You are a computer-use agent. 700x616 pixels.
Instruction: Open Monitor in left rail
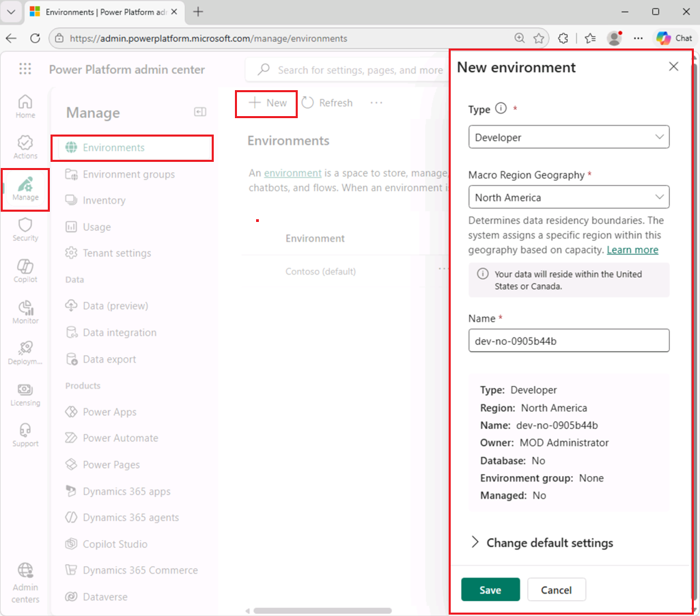pyautogui.click(x=25, y=312)
